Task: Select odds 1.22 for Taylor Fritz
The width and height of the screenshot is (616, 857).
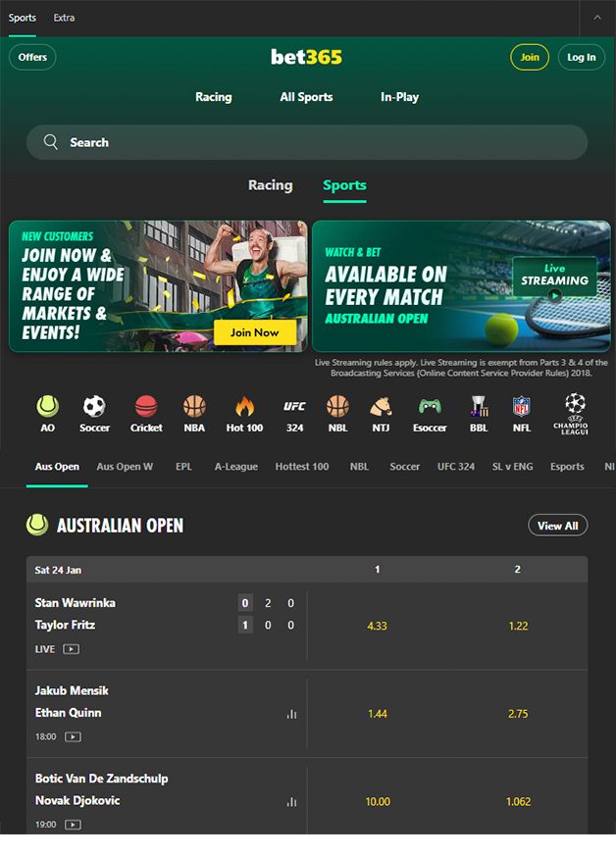Action: pyautogui.click(x=518, y=627)
